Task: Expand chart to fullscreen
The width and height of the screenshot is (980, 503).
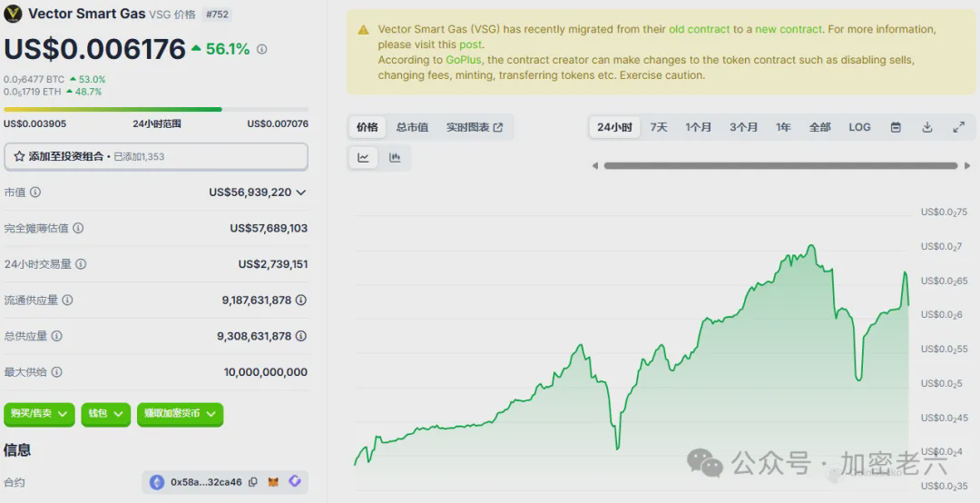Action: tap(959, 127)
